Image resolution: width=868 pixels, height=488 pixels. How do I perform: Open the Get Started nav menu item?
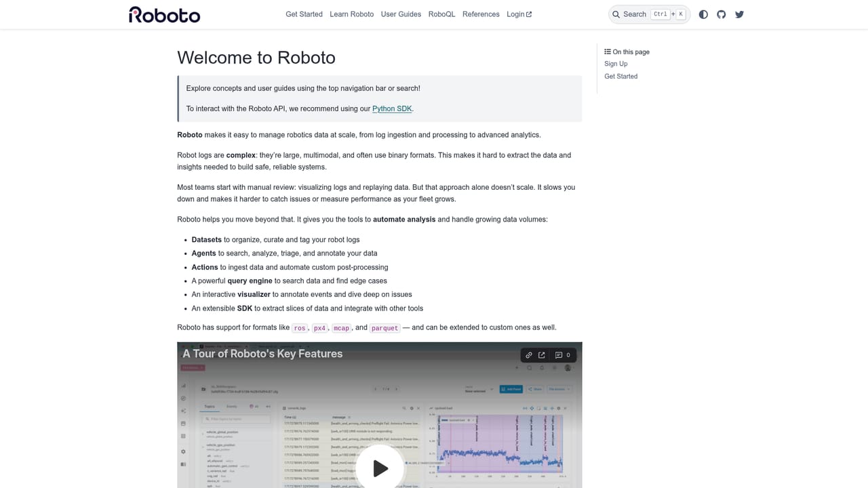(304, 14)
